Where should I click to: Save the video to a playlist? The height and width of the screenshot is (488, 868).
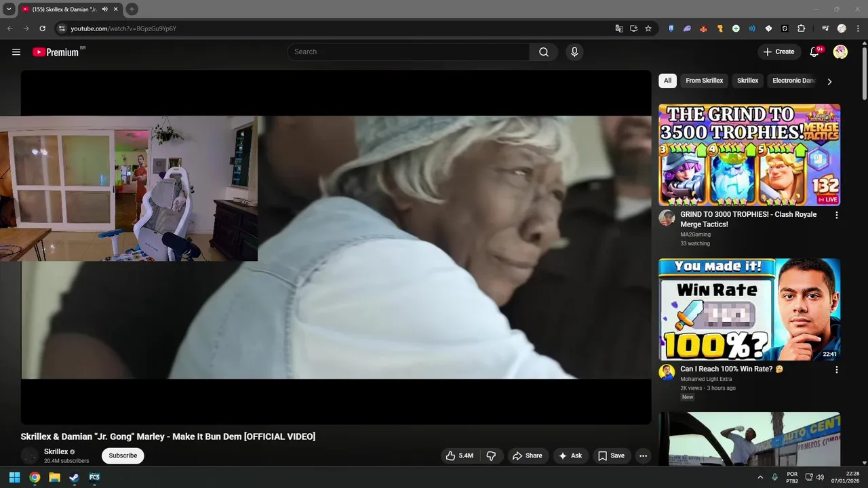click(x=611, y=455)
